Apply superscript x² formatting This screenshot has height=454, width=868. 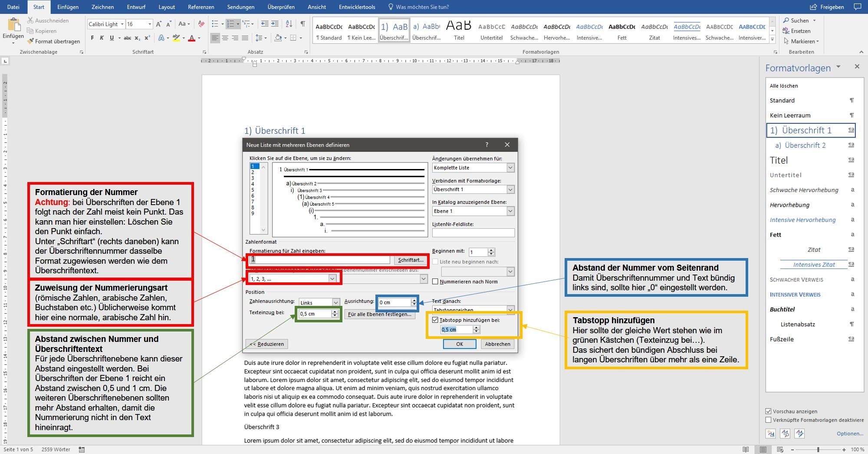[147, 38]
